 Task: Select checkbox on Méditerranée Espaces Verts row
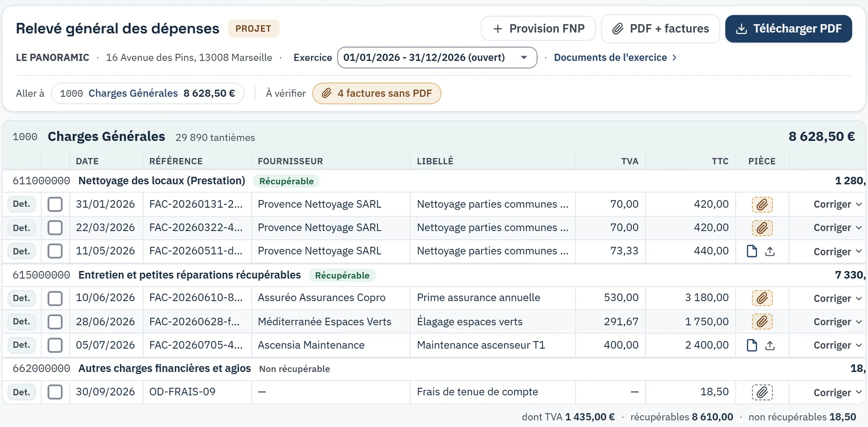(55, 322)
